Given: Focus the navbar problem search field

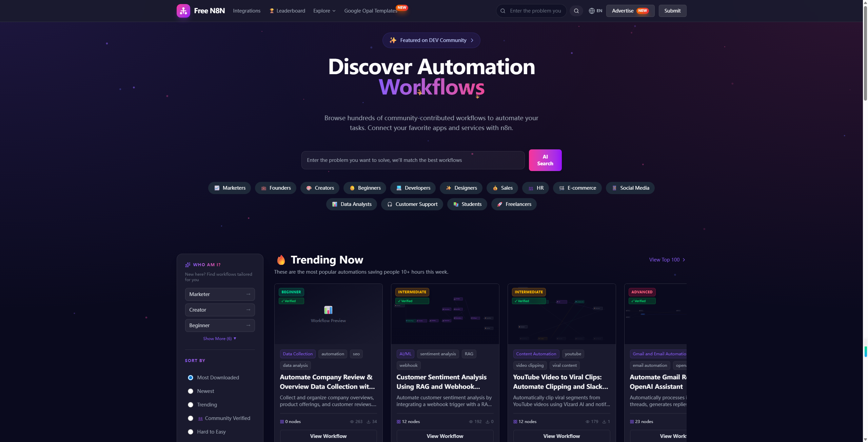Looking at the screenshot, I should pyautogui.click(x=531, y=11).
